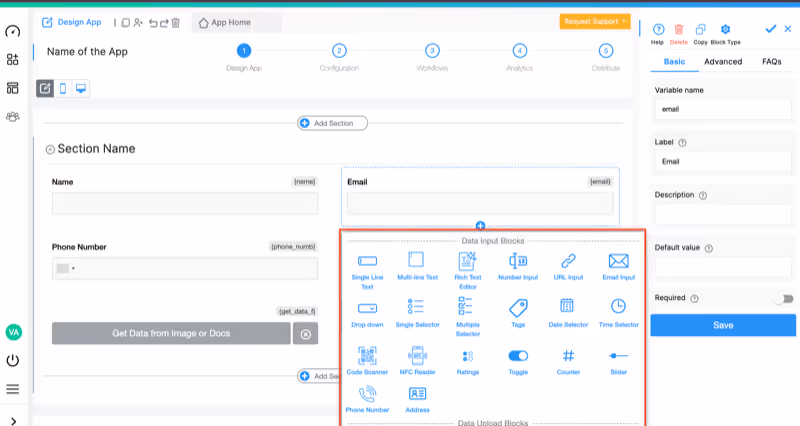Open the add-apps grid icon in sidebar
Image resolution: width=800 pixels, height=426 pixels.
point(13,59)
